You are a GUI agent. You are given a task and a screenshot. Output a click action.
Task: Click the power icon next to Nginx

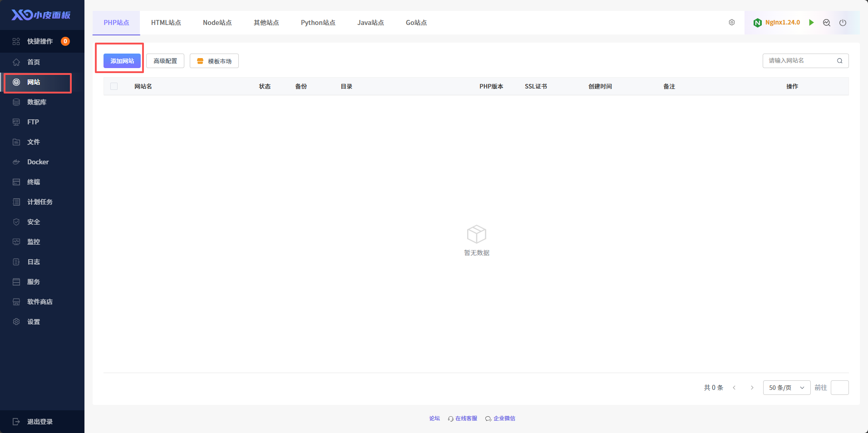pyautogui.click(x=843, y=23)
